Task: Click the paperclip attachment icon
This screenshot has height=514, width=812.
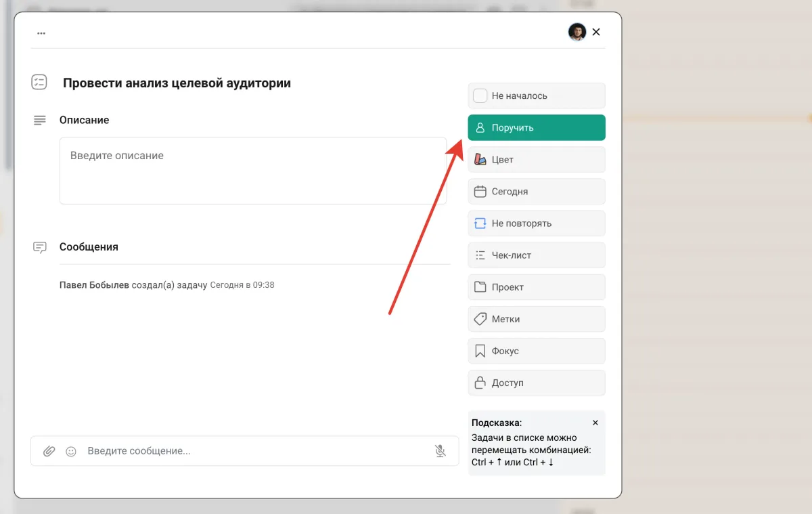Action: coord(49,451)
